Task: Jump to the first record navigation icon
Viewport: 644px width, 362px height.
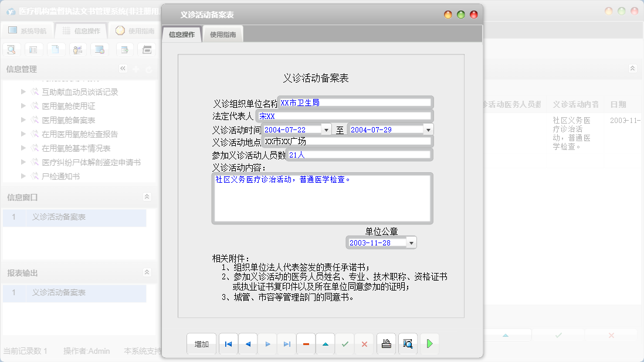Action: point(228,344)
